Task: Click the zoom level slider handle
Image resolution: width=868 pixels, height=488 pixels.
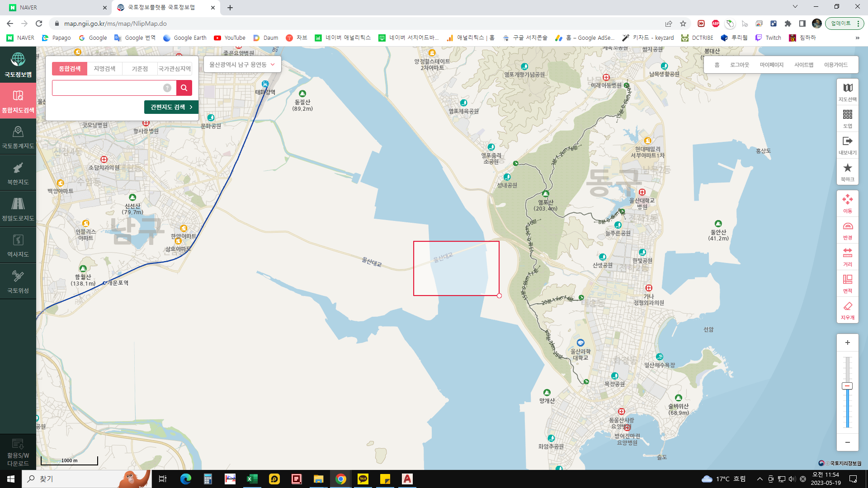Action: pos(847,386)
